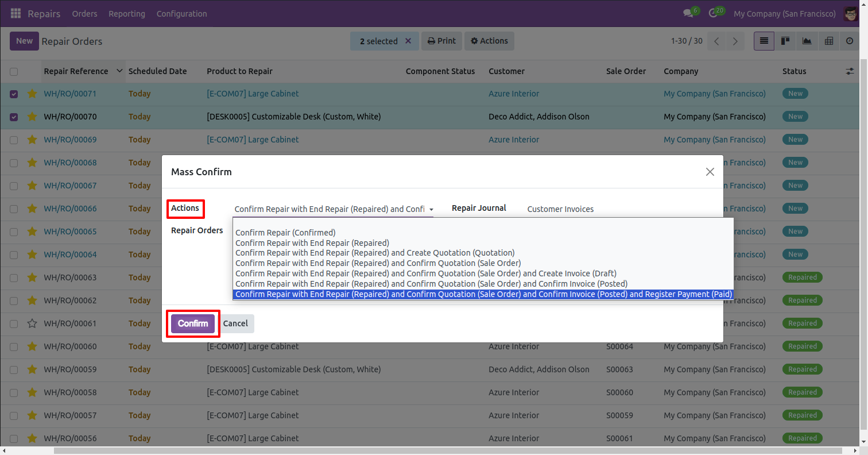The height and width of the screenshot is (455, 868).
Task: Open the Configuration menu
Action: pyautogui.click(x=181, y=13)
